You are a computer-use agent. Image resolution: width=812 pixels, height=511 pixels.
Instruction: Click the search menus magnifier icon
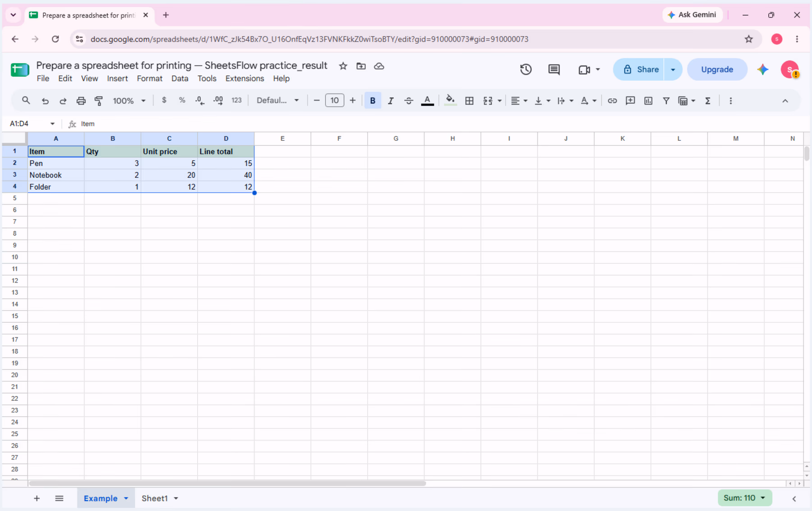point(26,100)
